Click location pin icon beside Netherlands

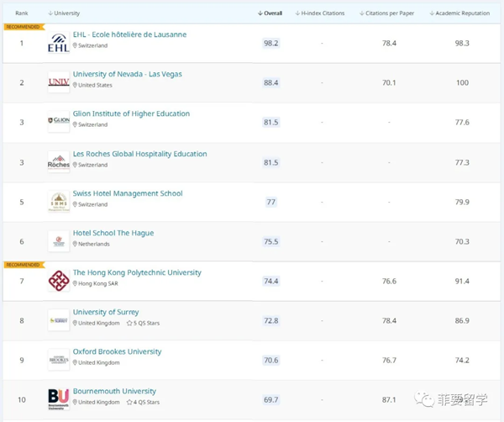[75, 244]
